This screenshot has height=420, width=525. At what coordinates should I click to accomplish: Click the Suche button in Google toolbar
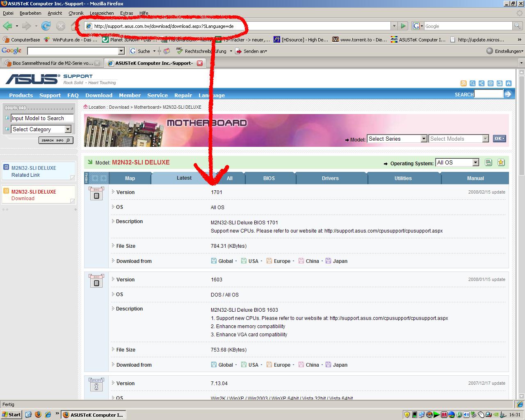140,51
